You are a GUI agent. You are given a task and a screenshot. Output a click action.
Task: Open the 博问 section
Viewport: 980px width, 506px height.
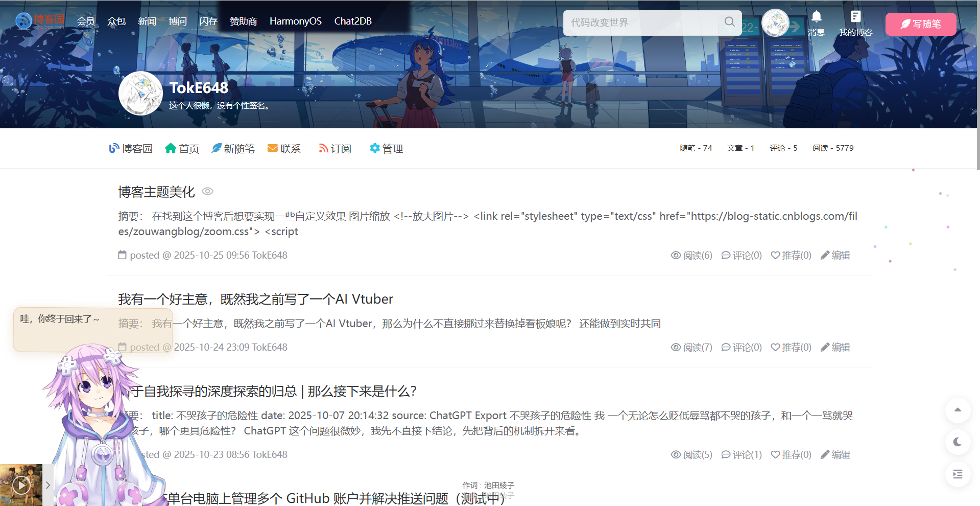coord(178,21)
